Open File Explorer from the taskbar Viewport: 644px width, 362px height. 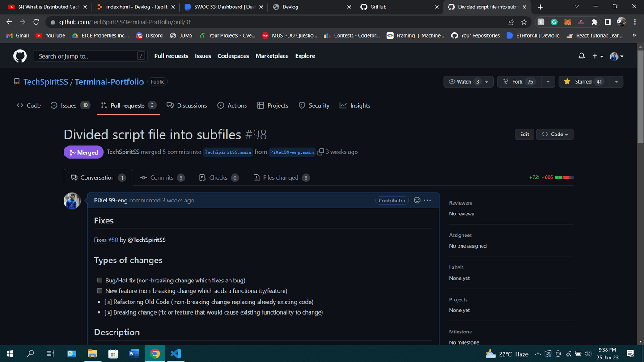click(92, 354)
